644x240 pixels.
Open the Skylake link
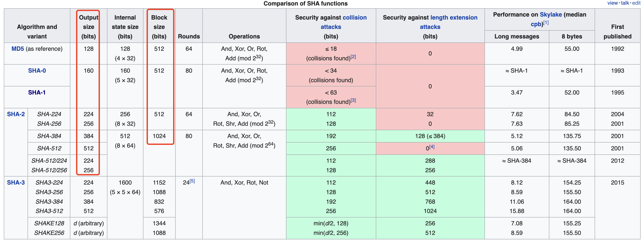(x=551, y=14)
